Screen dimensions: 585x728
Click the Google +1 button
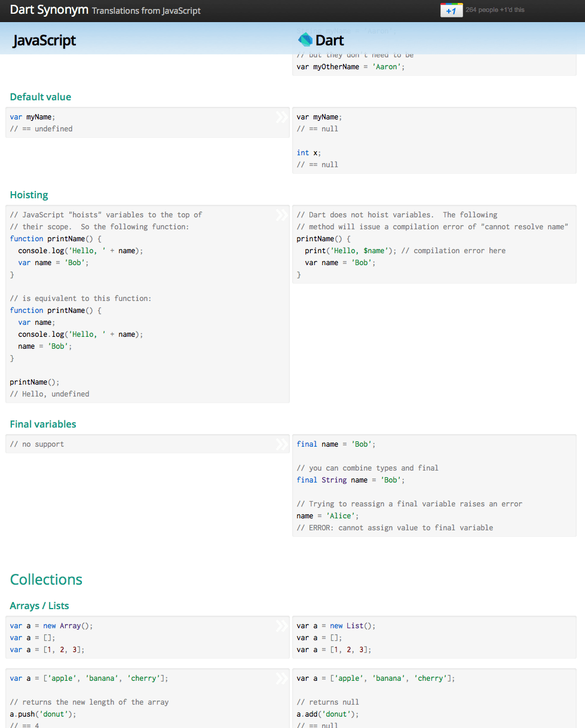coord(451,11)
